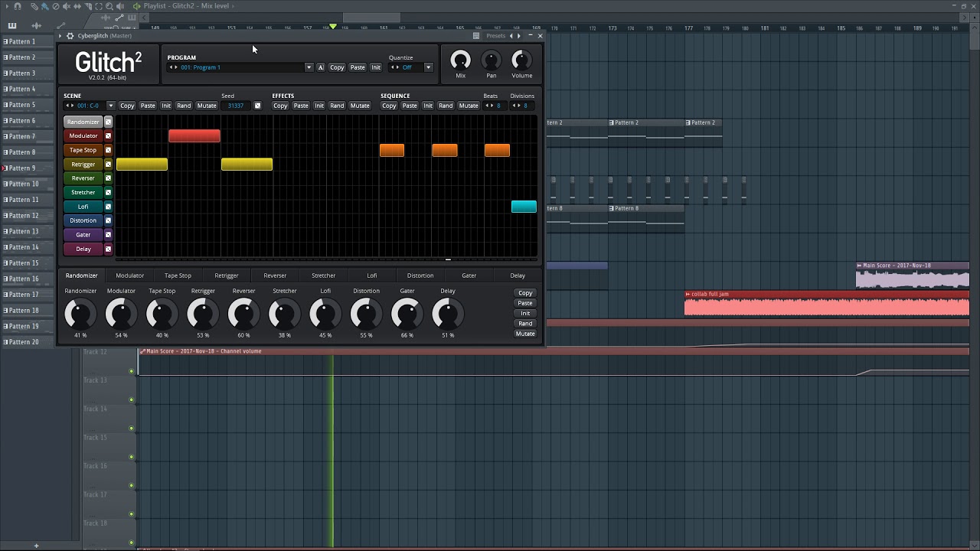Go to next plugin preset arrow

point(519,36)
